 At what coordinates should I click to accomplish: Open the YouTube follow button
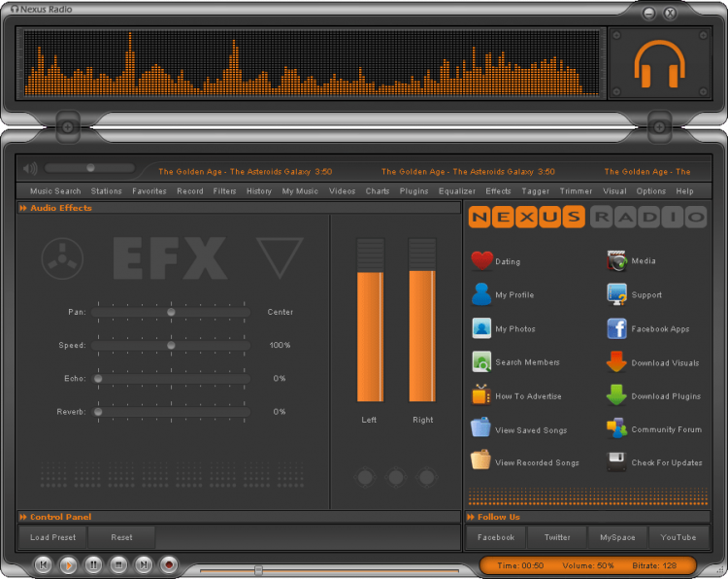[x=678, y=537]
